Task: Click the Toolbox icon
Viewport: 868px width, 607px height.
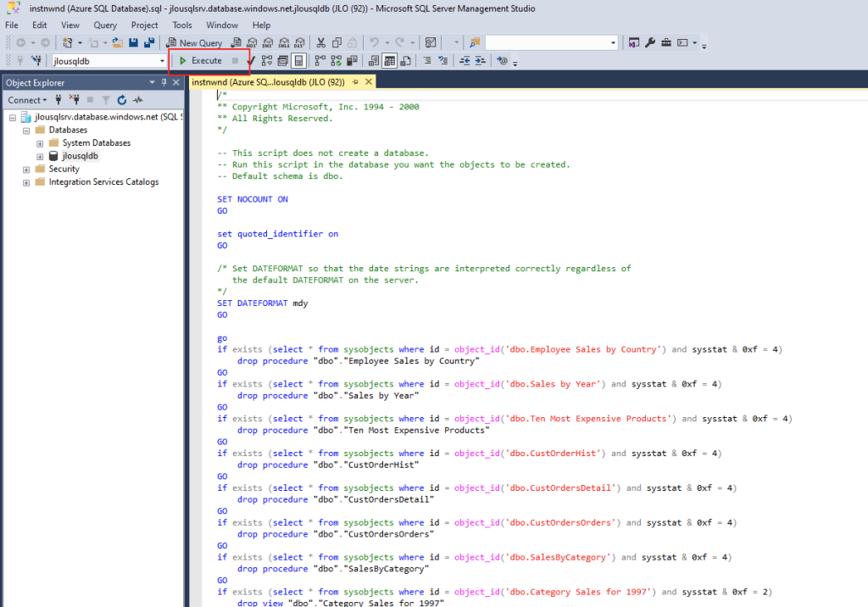Action: pos(666,42)
